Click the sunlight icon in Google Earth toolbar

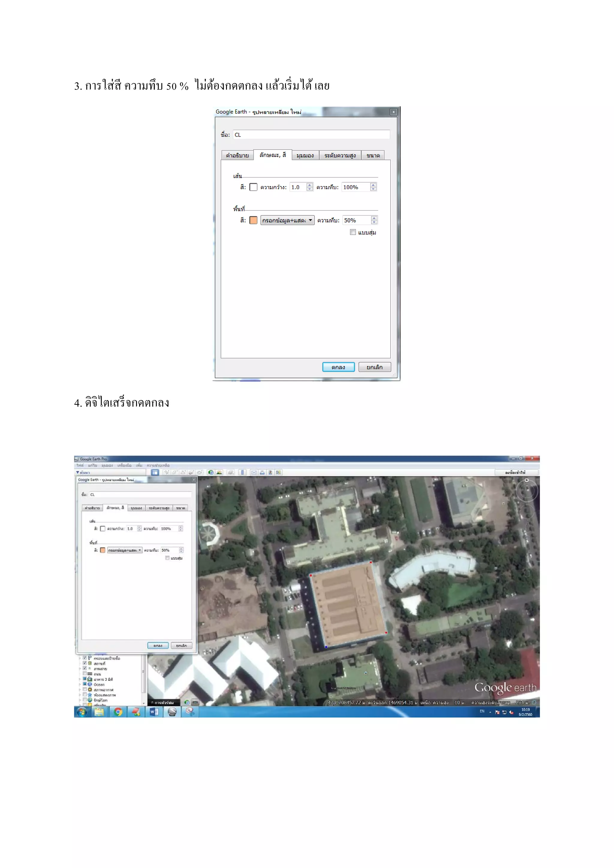[219, 473]
